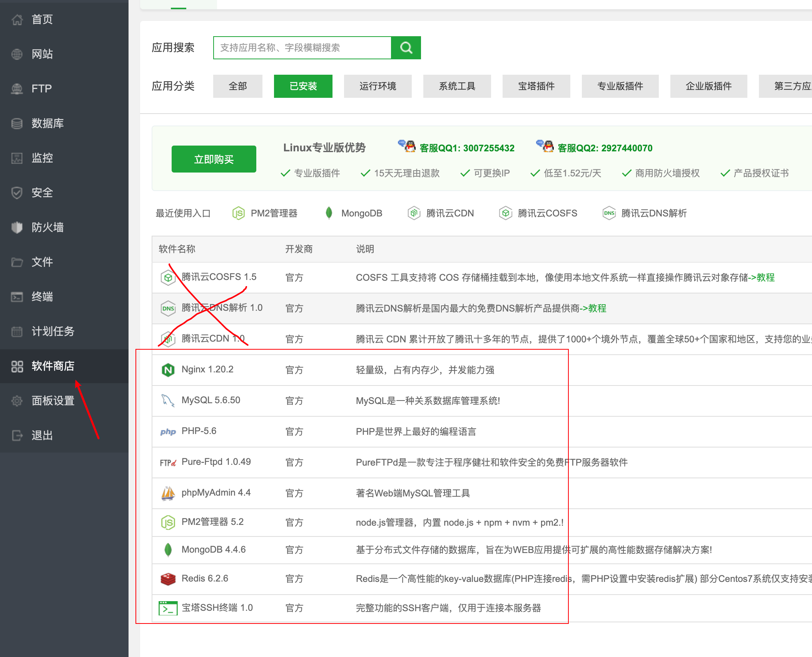Click the phpMyAdmin 4.4 name
Screen dimensions: 812x657
pyautogui.click(x=216, y=493)
